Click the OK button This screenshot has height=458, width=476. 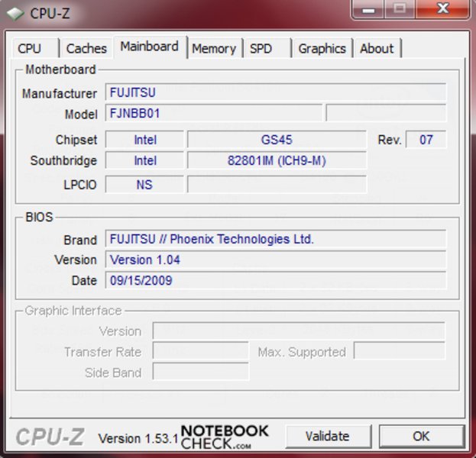coord(421,436)
